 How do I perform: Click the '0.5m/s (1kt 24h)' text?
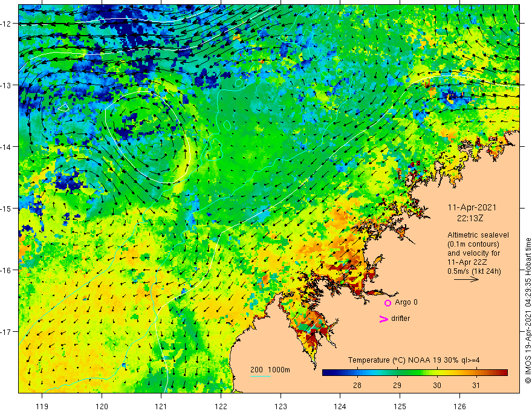[474, 271]
